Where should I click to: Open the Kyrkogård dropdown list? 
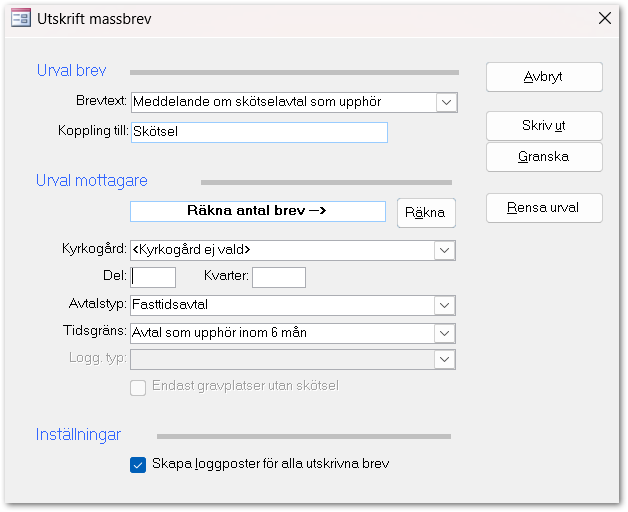(x=446, y=250)
